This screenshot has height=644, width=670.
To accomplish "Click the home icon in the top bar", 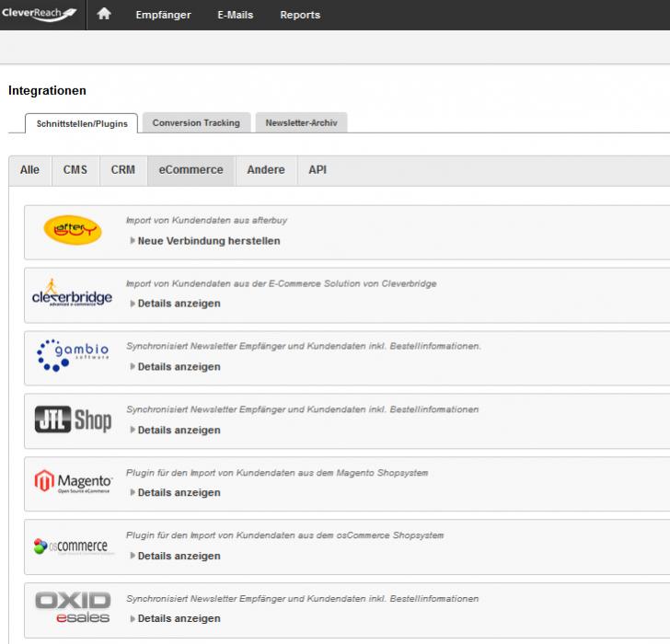I will click(x=104, y=15).
